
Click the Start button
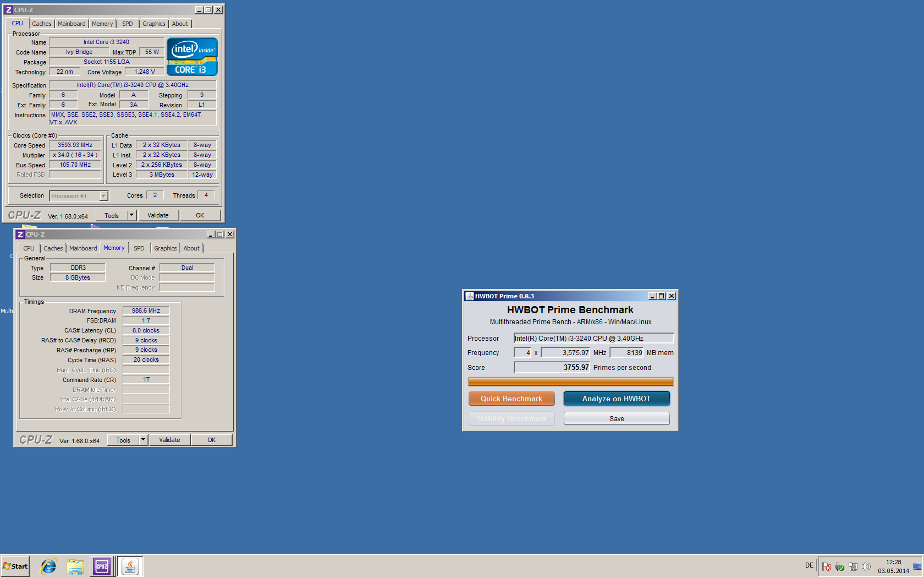15,566
